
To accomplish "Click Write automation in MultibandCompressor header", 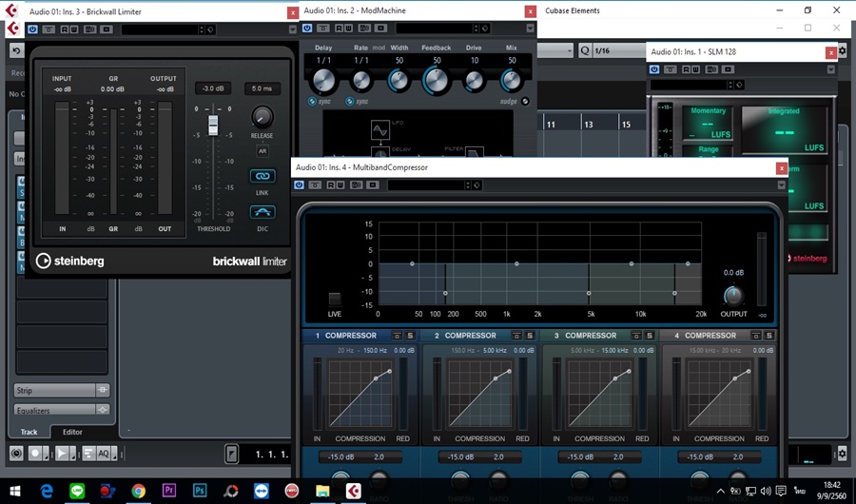I will 340,185.
